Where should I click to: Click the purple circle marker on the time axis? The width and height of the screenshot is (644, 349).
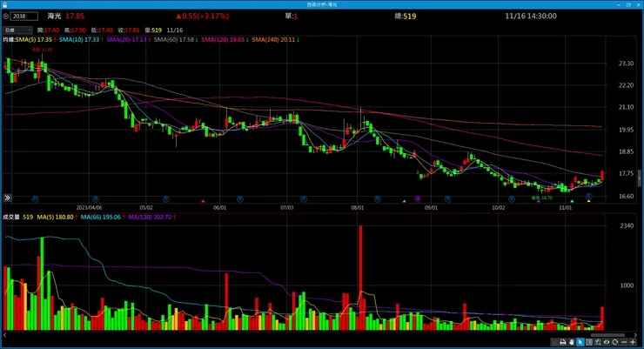tap(418, 199)
